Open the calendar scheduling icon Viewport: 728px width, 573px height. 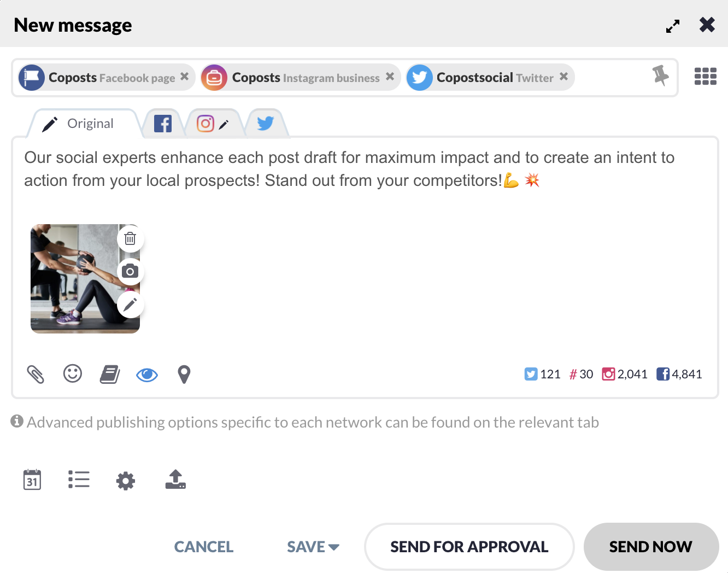(x=32, y=480)
